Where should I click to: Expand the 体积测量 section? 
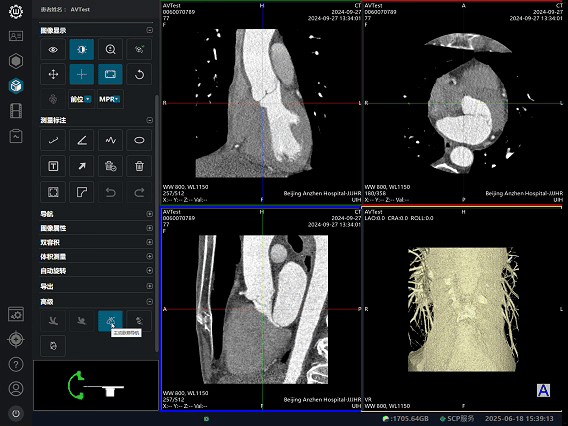click(149, 256)
